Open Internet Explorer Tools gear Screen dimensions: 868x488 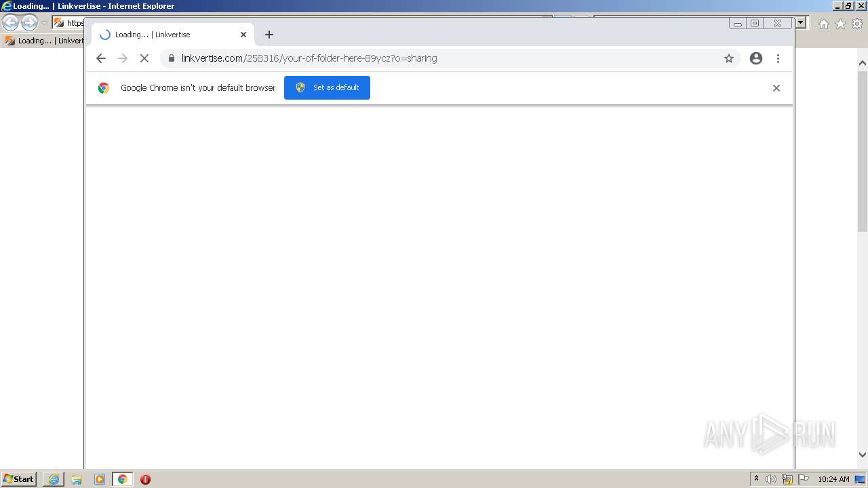(x=857, y=24)
